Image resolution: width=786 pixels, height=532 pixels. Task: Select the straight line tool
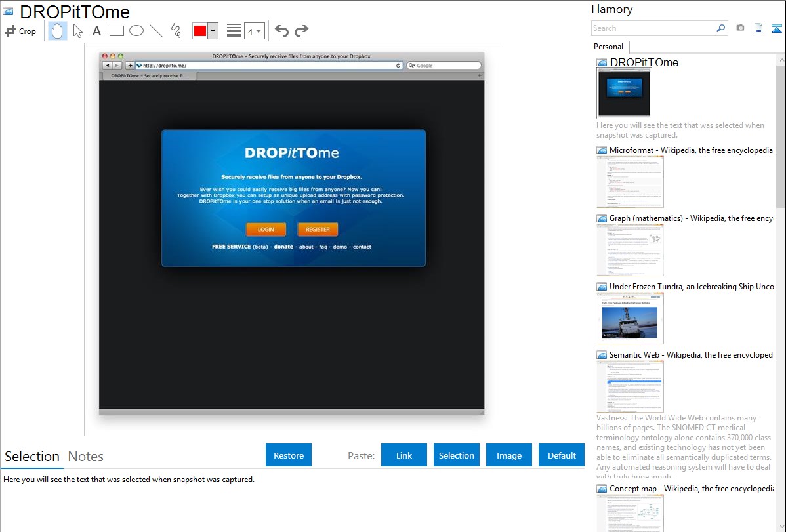tap(156, 31)
